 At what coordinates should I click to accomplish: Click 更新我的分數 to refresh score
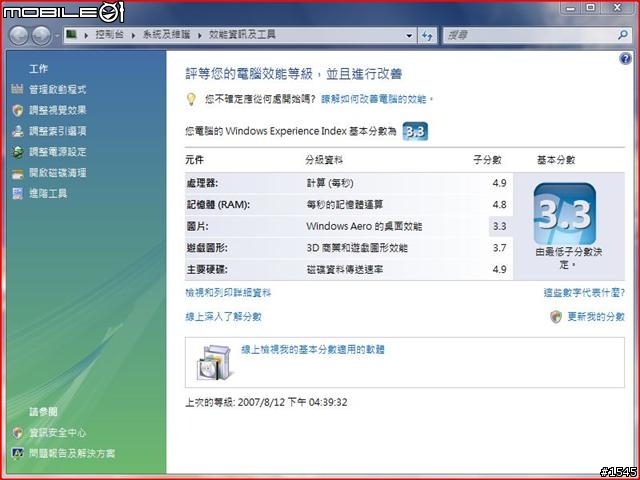[x=596, y=317]
